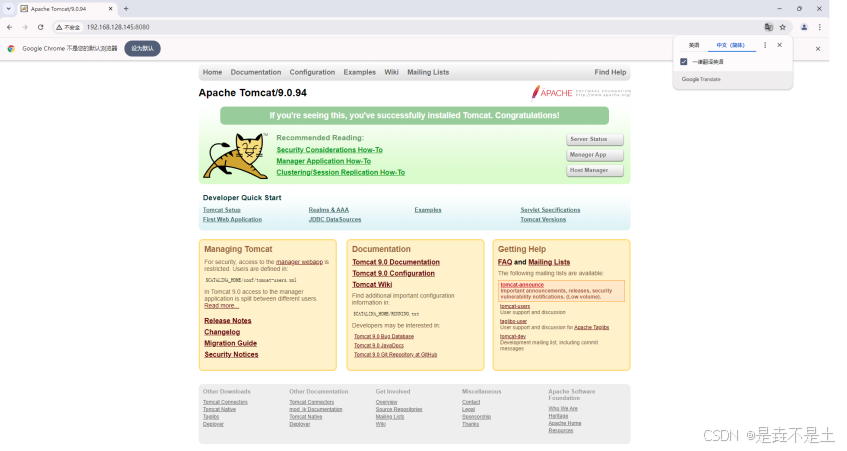The height and width of the screenshot is (451, 847).
Task: Open Configuration in the navigation bar
Action: tap(312, 72)
